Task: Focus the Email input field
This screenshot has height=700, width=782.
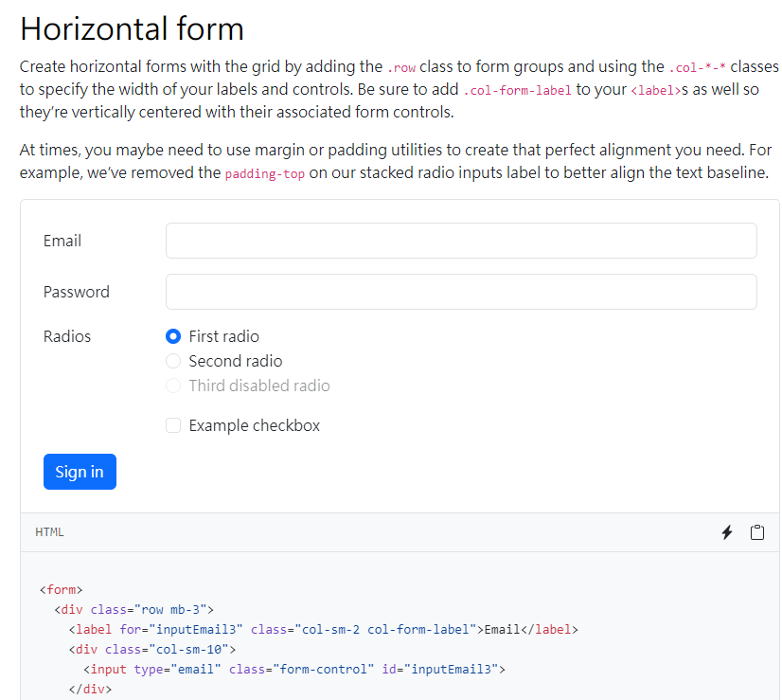Action: [x=461, y=241]
